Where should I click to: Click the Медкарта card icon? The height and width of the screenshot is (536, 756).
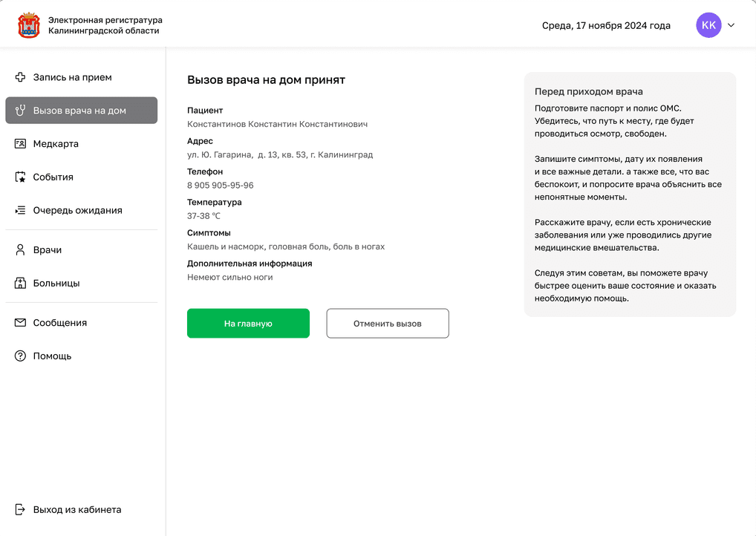(21, 144)
